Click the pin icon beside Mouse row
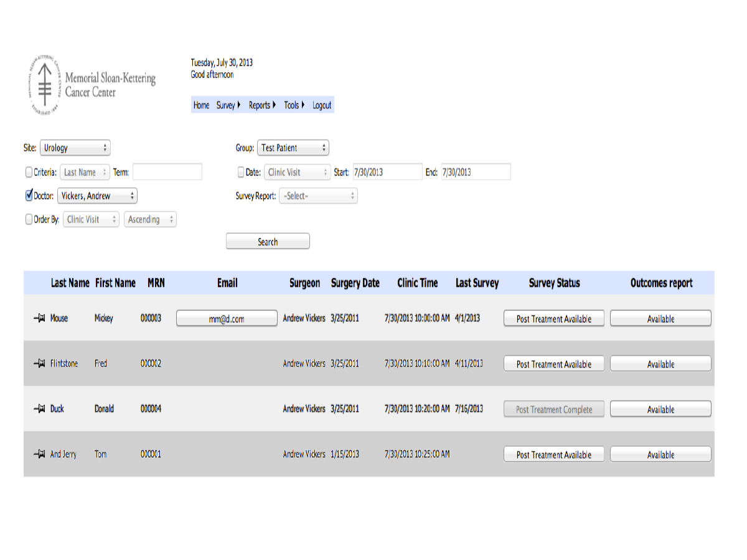This screenshot has width=747, height=560. tap(39, 319)
